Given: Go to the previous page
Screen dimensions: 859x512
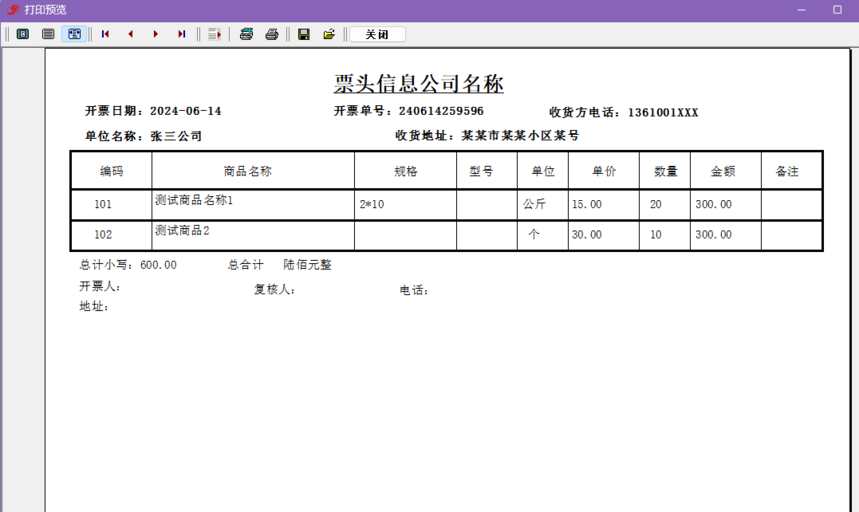Looking at the screenshot, I should [x=130, y=34].
